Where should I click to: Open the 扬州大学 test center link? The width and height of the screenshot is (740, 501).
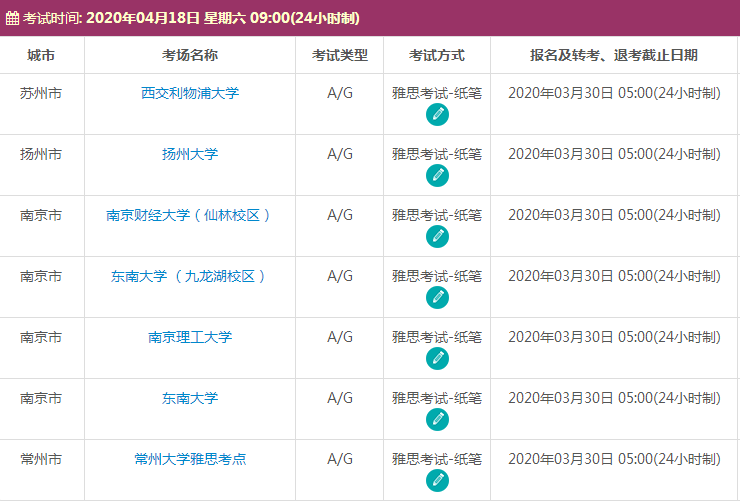190,154
